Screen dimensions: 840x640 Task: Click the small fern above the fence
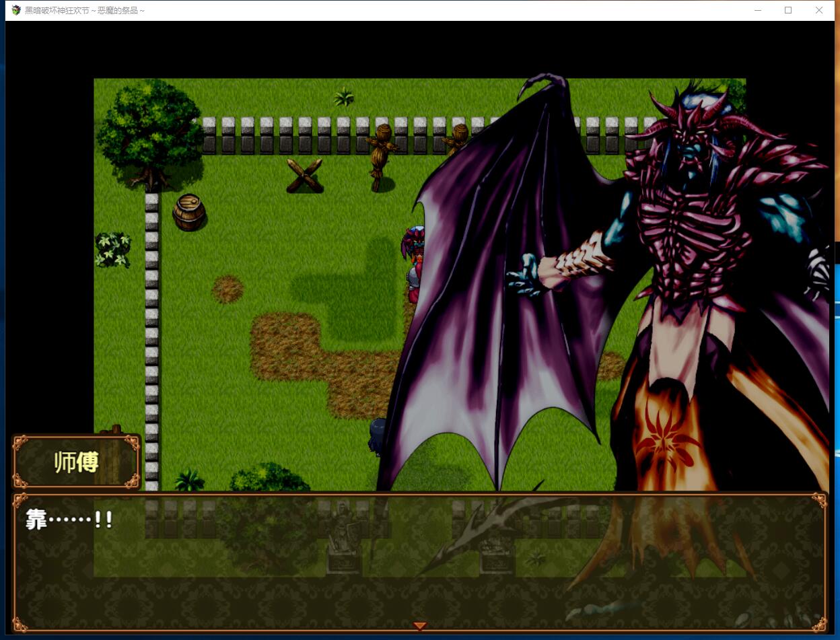pos(344,97)
